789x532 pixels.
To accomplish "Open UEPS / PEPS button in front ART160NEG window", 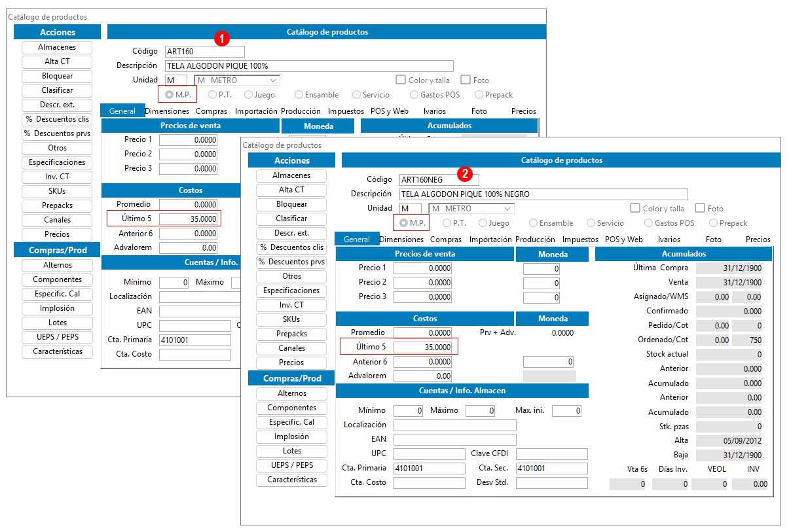I will pyautogui.click(x=291, y=465).
